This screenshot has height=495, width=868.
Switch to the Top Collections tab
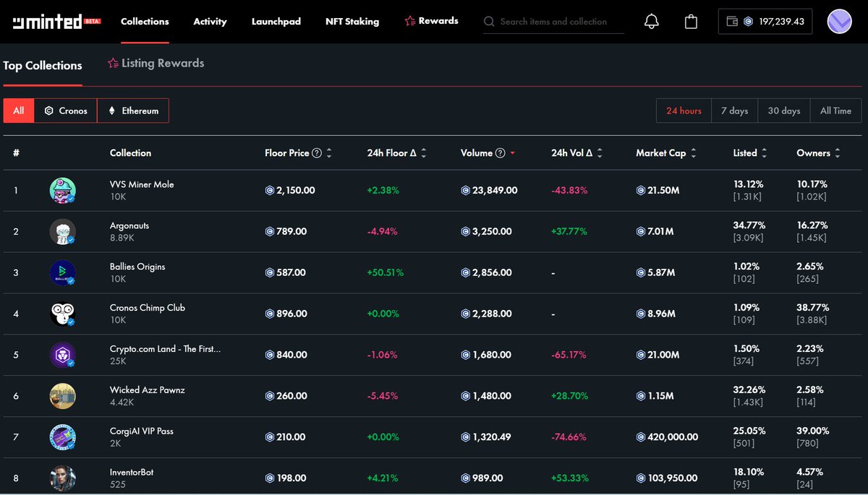tap(43, 66)
